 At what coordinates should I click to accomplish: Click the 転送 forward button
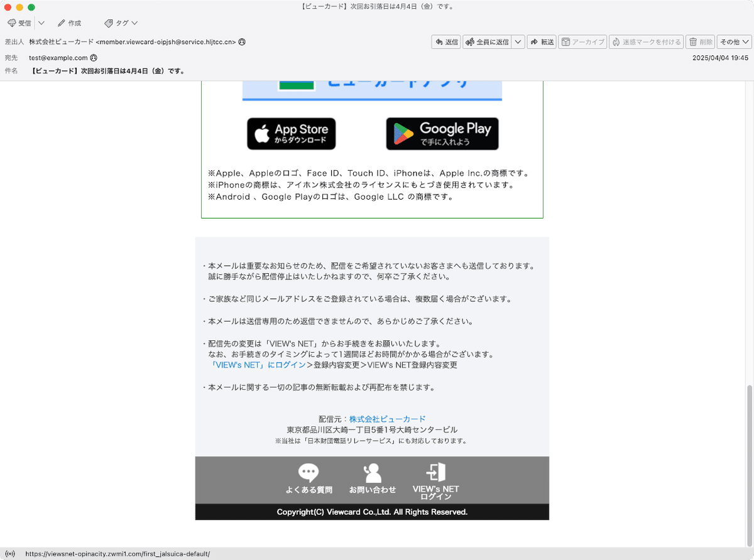[x=542, y=42]
